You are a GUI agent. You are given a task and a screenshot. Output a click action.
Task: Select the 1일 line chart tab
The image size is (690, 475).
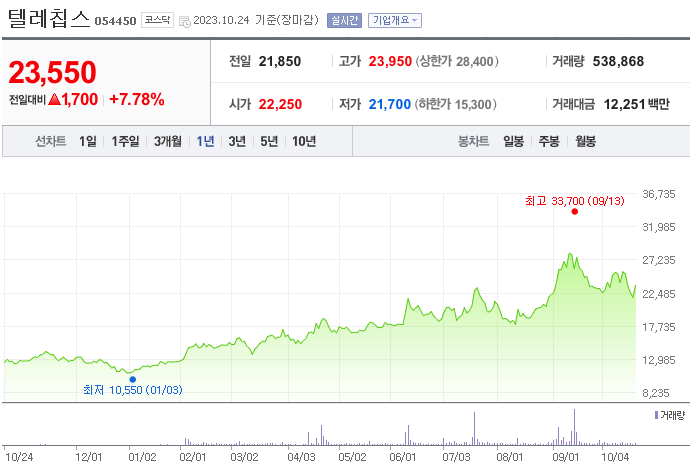point(88,141)
